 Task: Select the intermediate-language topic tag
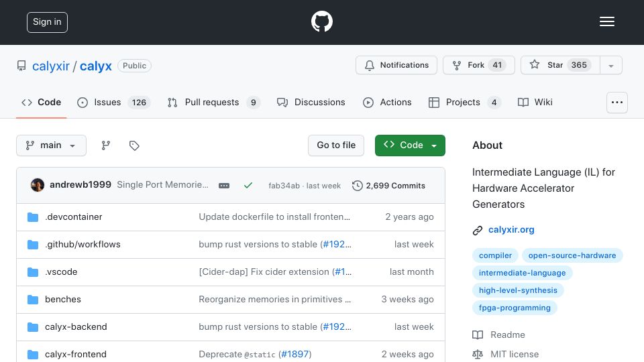(x=522, y=273)
